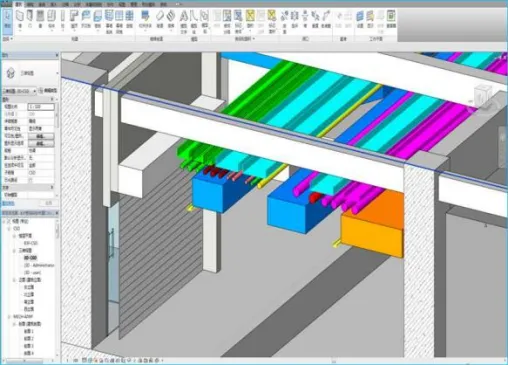Click the first Edit button in Properties

[40, 136]
